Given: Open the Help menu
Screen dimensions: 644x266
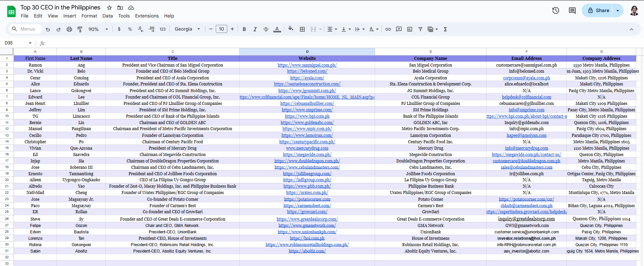Looking at the screenshot, I should [169, 16].
